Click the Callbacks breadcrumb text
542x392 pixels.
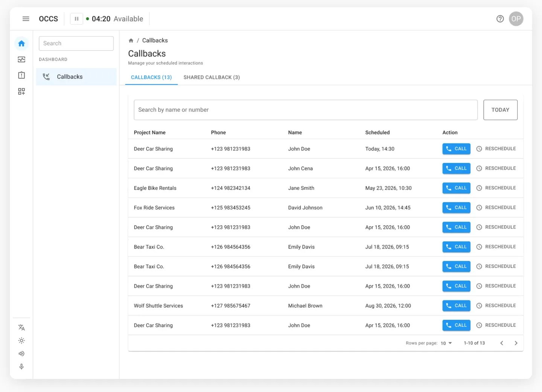point(155,41)
